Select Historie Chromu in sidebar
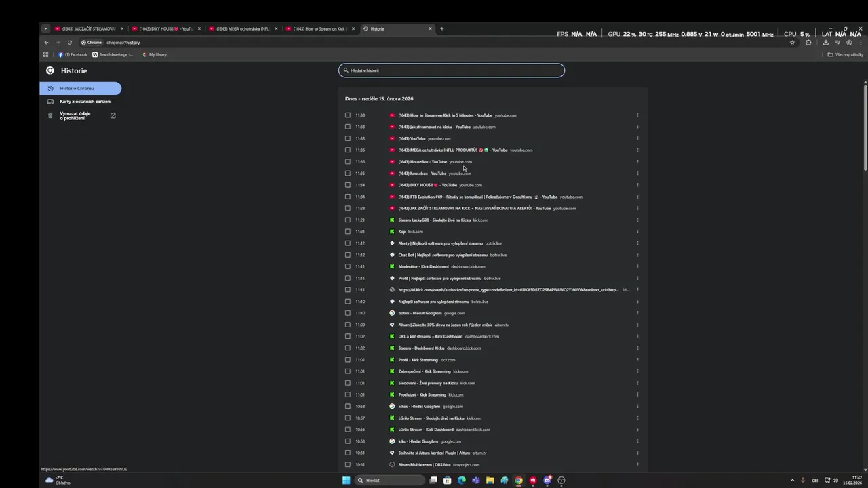Viewport: 868px width, 488px height. click(x=81, y=88)
